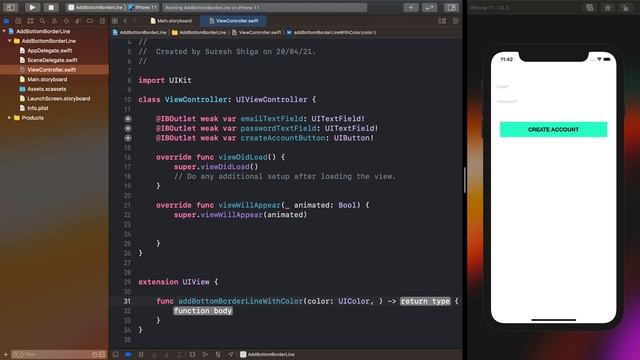Viewport: 640px width, 360px height.
Task: Toggle source-control status filter icon
Action: [x=102, y=354]
